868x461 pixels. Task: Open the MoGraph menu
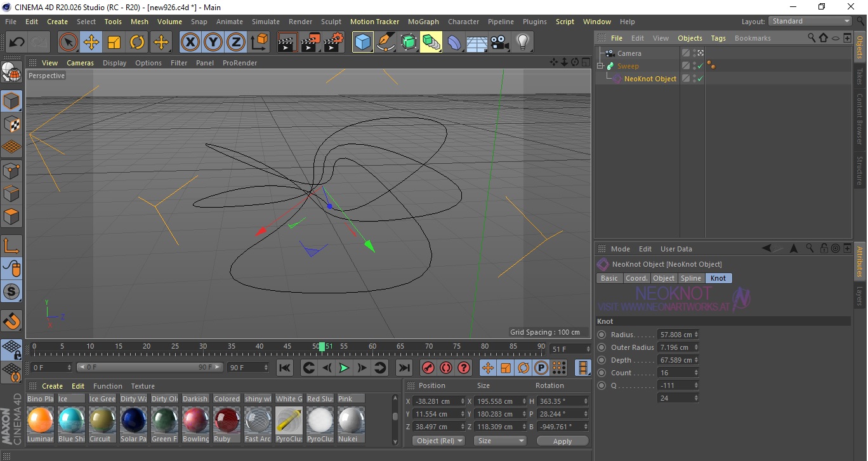tap(423, 22)
